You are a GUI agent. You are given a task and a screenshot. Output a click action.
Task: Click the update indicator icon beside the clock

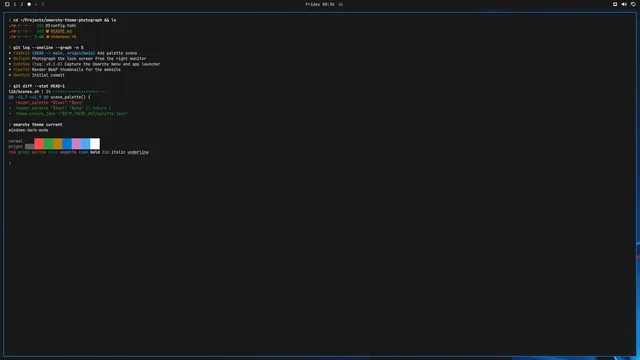340,4
